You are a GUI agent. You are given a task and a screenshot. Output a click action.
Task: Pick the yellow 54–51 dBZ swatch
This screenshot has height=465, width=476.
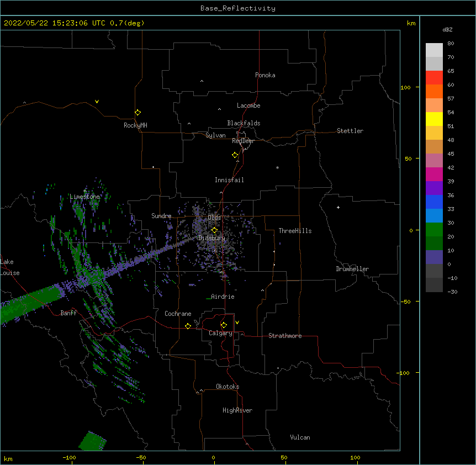click(434, 119)
